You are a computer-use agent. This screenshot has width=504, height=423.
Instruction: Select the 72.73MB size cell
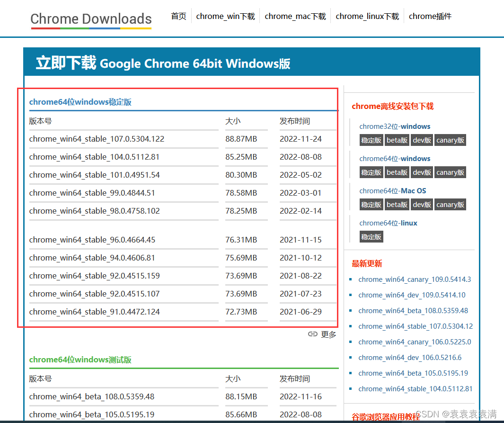pos(241,312)
